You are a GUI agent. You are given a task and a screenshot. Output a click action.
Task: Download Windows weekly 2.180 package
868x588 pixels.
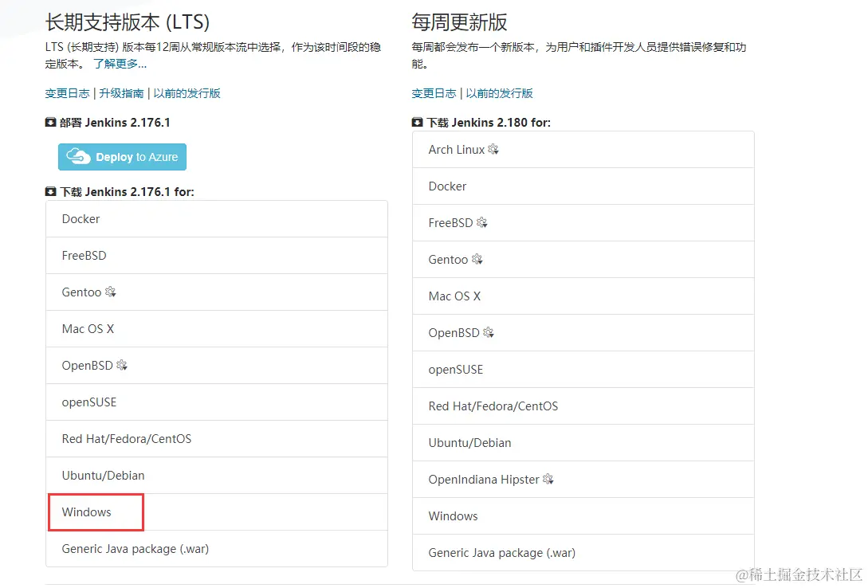click(583, 516)
